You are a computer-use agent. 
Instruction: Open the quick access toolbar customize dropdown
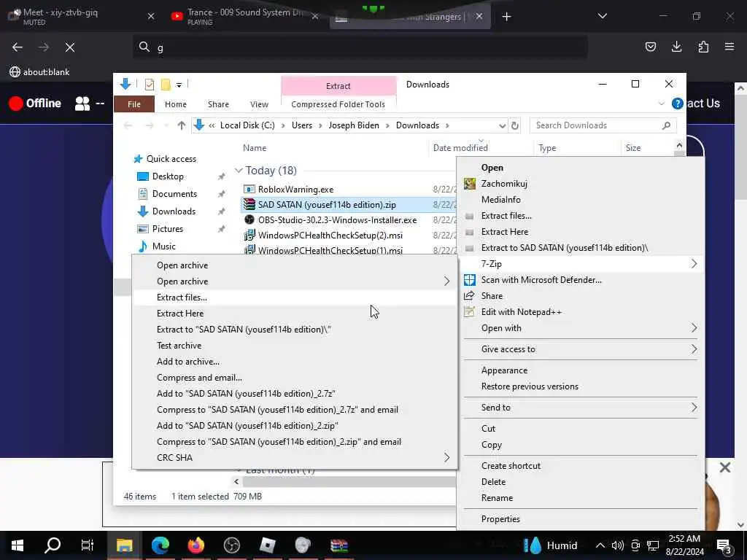(x=179, y=85)
